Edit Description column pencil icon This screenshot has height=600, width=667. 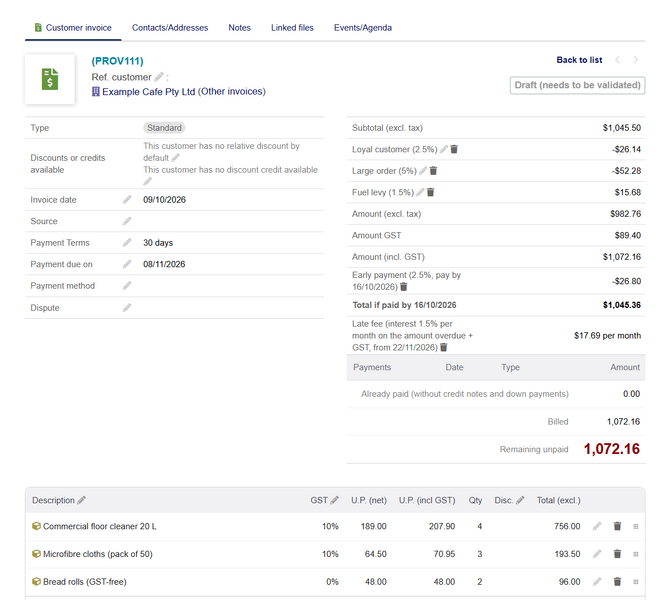(81, 500)
